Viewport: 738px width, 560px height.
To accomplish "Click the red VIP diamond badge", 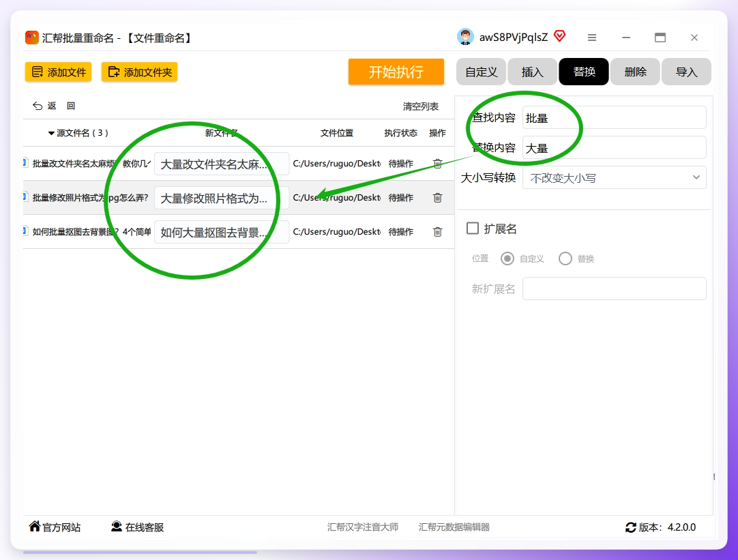I will [x=559, y=36].
